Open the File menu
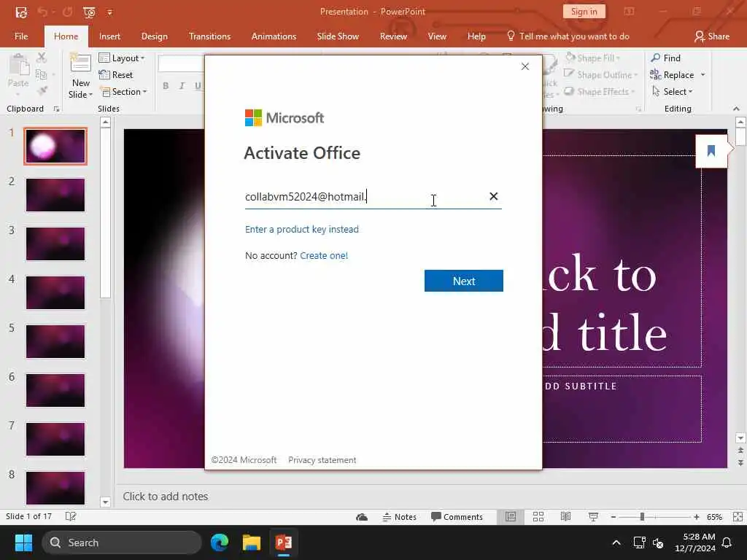The image size is (747, 560). tap(21, 36)
